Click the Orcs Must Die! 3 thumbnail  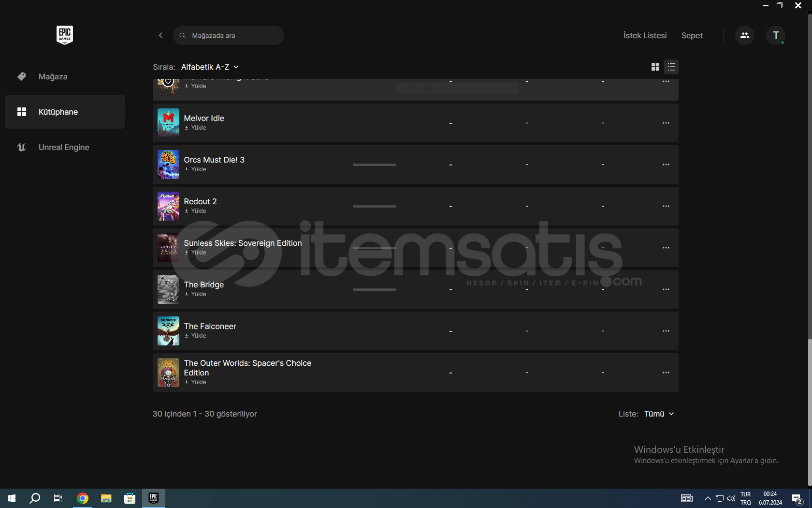click(x=168, y=164)
